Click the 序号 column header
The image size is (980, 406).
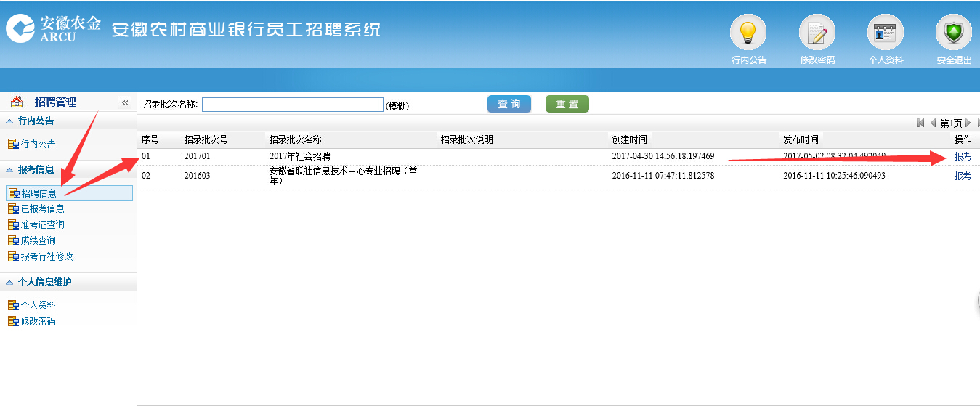150,139
